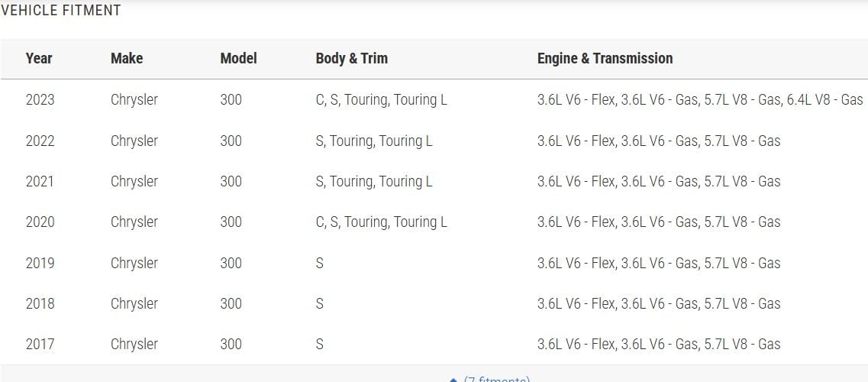
Task: Click the VEHICLE FITMENT section heading
Action: [x=61, y=11]
